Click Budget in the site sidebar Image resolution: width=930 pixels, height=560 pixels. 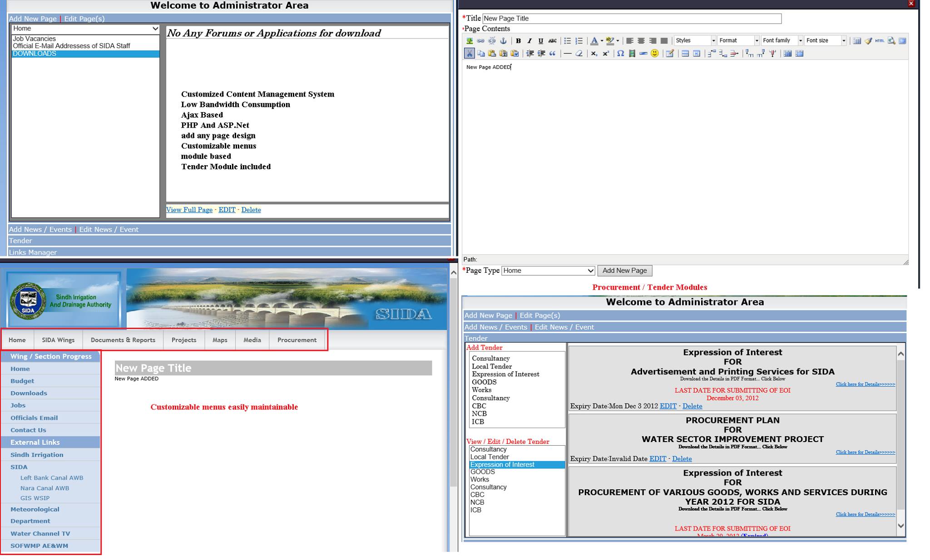(x=22, y=381)
